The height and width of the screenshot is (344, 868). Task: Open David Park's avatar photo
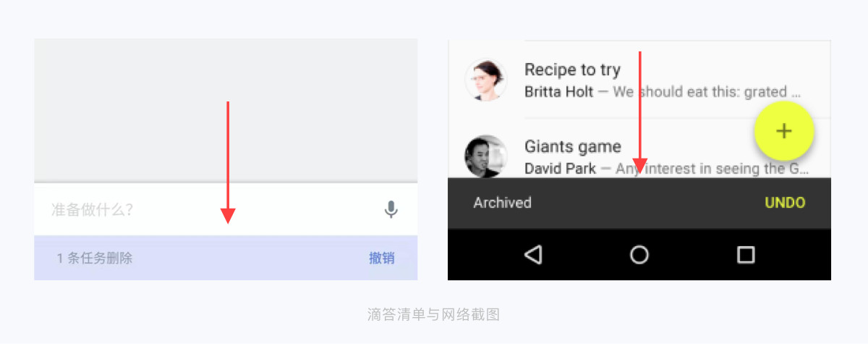[x=485, y=156]
